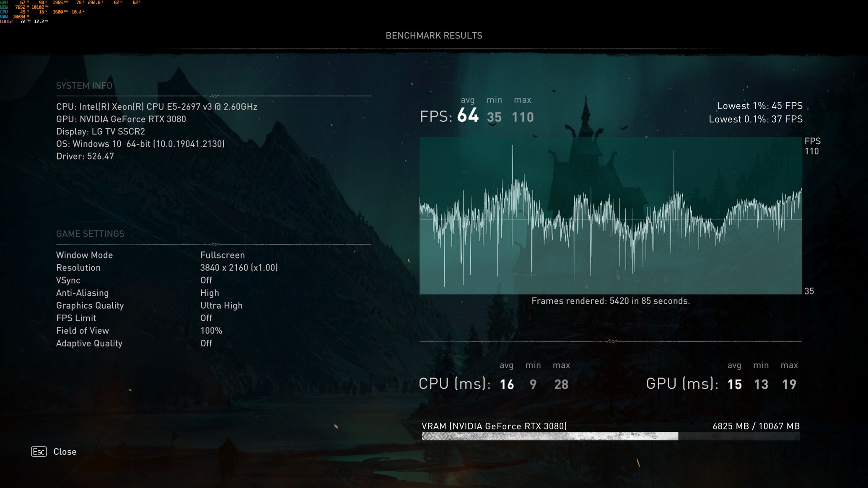Click the Adaptive Quality Off value
The image size is (868, 488).
pos(206,343)
